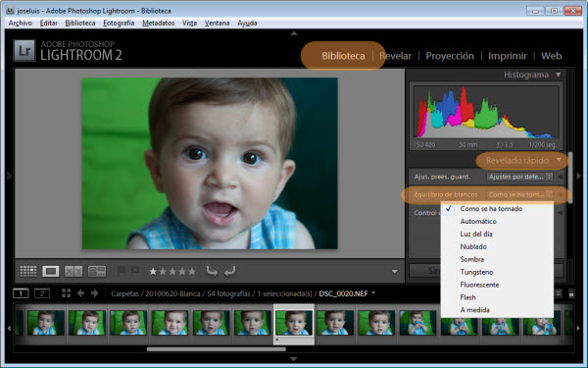
Task: Click the 20100620-Blanca folder path text
Action: point(172,293)
